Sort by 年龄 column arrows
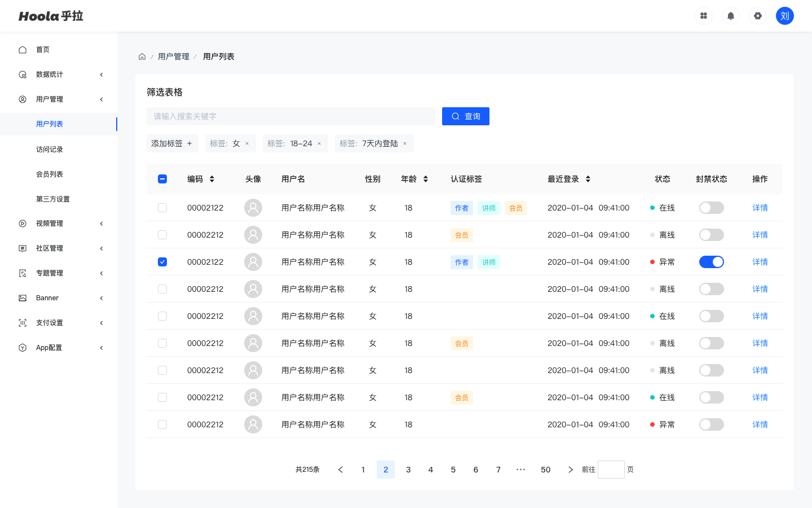812x508 pixels. coord(426,179)
